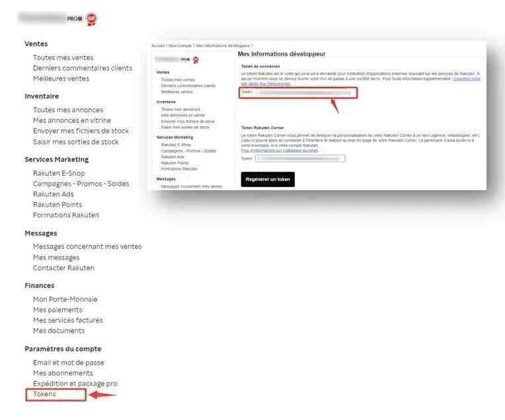The width and height of the screenshot is (505, 420).
Task: Open 'Saisir mes sorties de stock' in the main menu
Action: coord(76,142)
